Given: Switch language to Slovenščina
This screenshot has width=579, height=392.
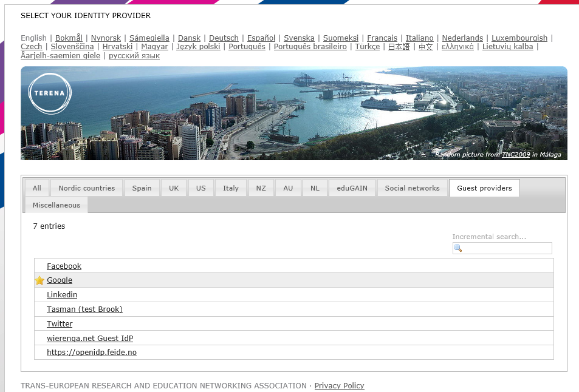Looking at the screenshot, I should [x=72, y=47].
